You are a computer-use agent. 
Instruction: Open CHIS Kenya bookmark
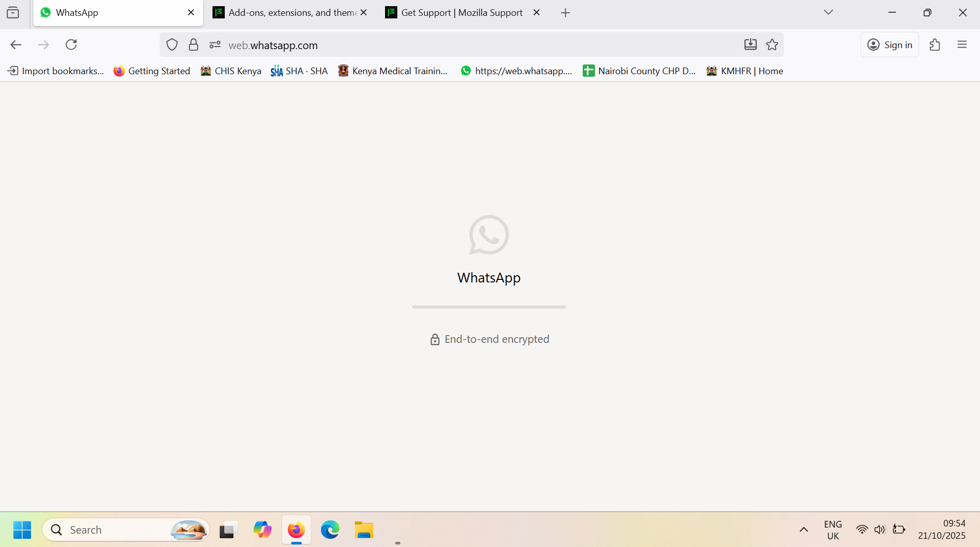click(230, 71)
